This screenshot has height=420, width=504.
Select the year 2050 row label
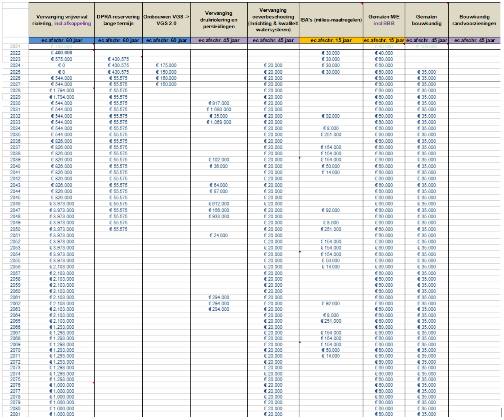point(15,229)
